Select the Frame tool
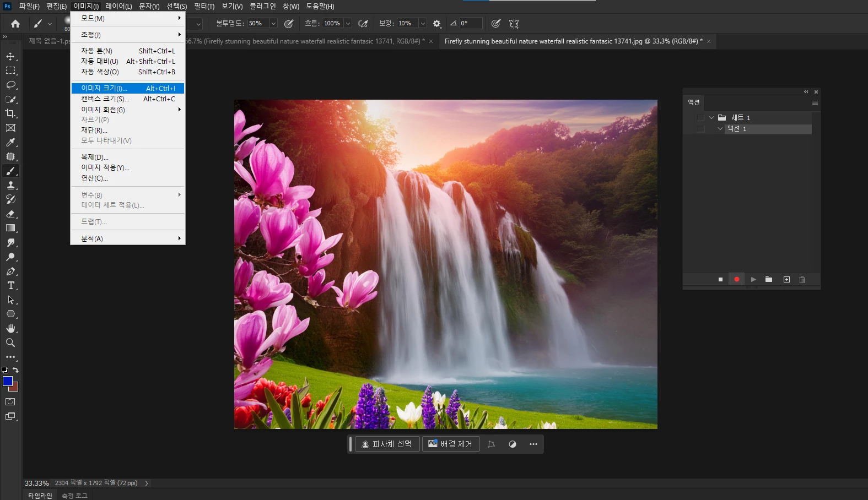The height and width of the screenshot is (500, 868). (x=10, y=128)
